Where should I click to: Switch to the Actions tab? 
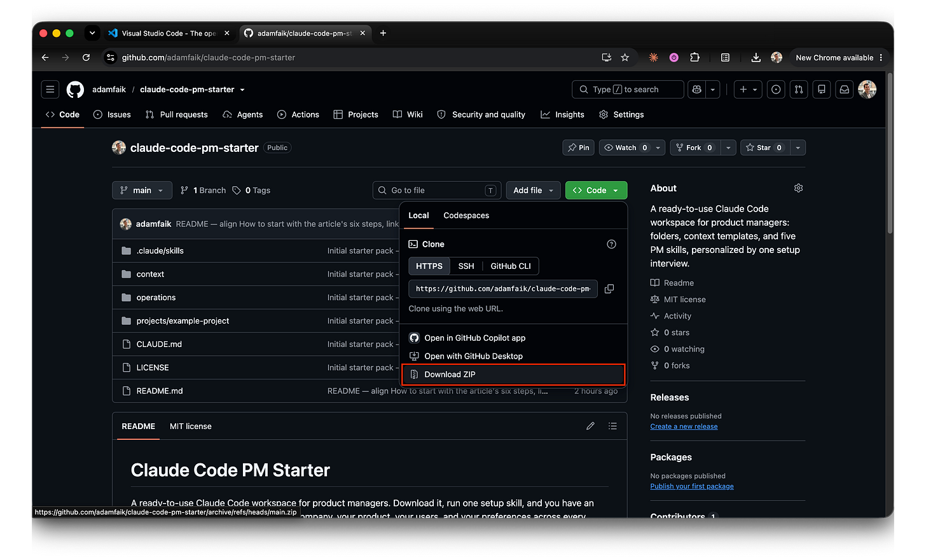tap(298, 114)
